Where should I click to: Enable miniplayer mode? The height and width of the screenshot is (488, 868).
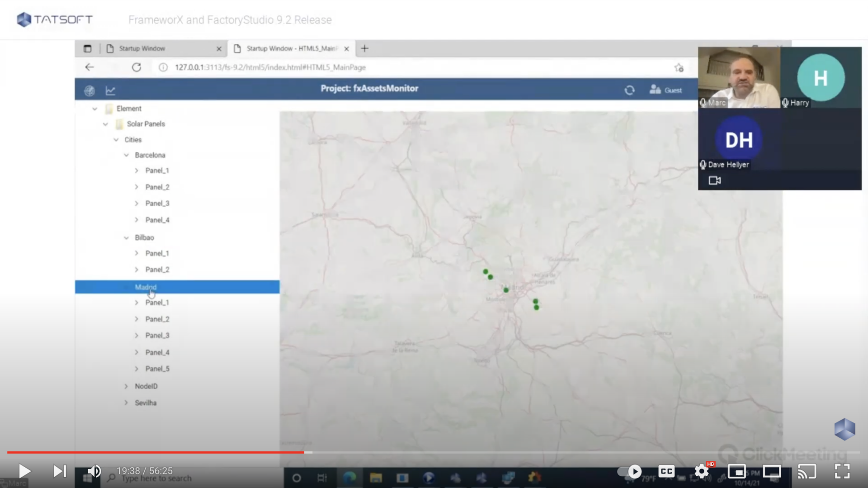736,471
